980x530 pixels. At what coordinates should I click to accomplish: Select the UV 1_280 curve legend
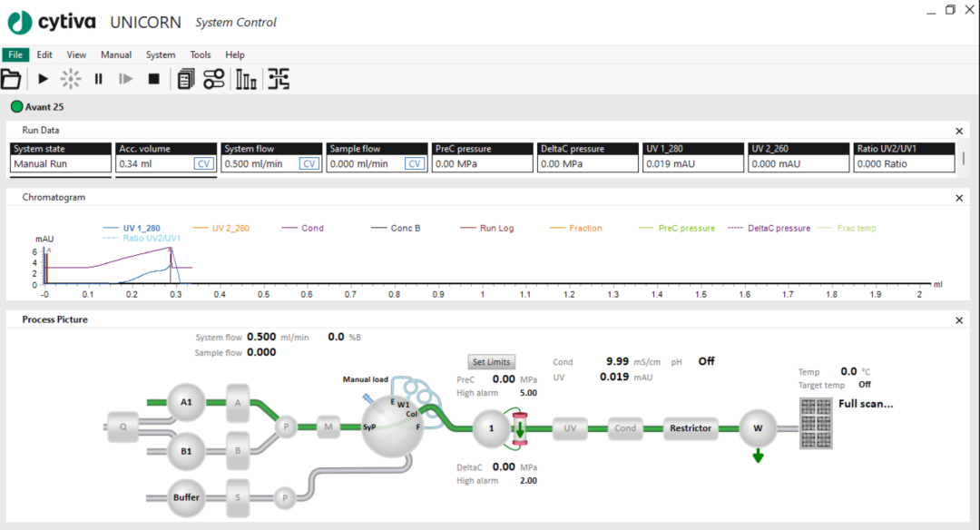pos(132,228)
